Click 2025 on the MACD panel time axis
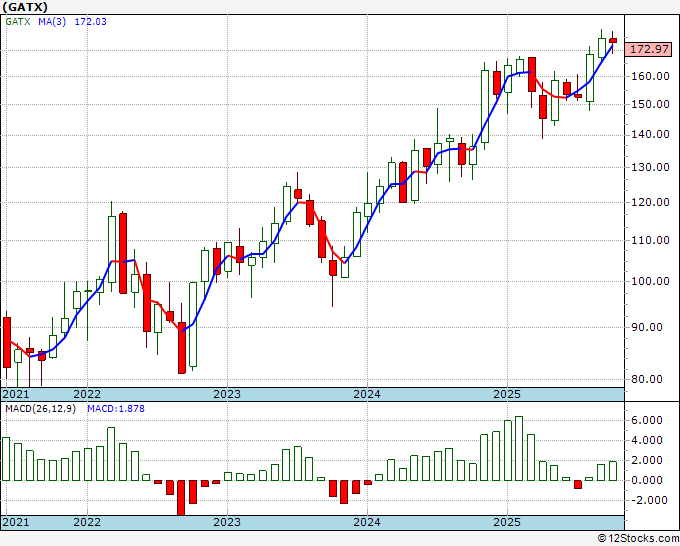The width and height of the screenshot is (680, 546). (507, 522)
